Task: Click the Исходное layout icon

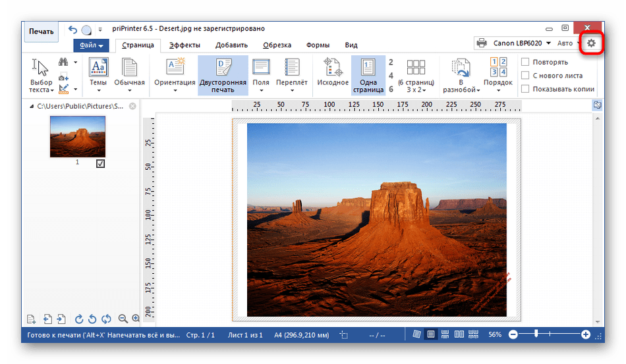Action: (x=333, y=68)
